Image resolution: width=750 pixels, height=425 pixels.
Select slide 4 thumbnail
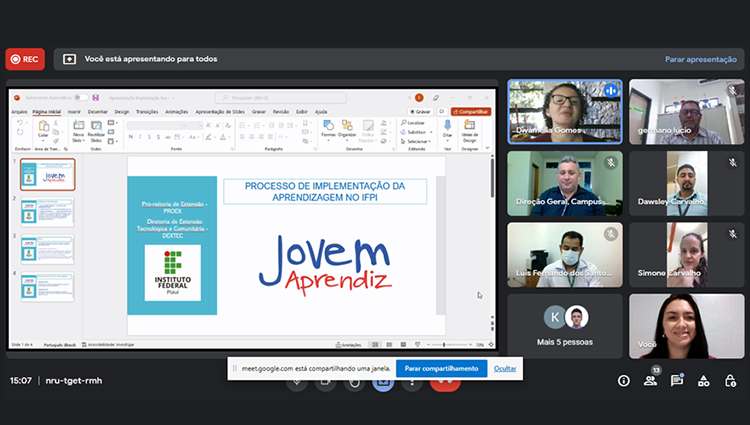[47, 287]
